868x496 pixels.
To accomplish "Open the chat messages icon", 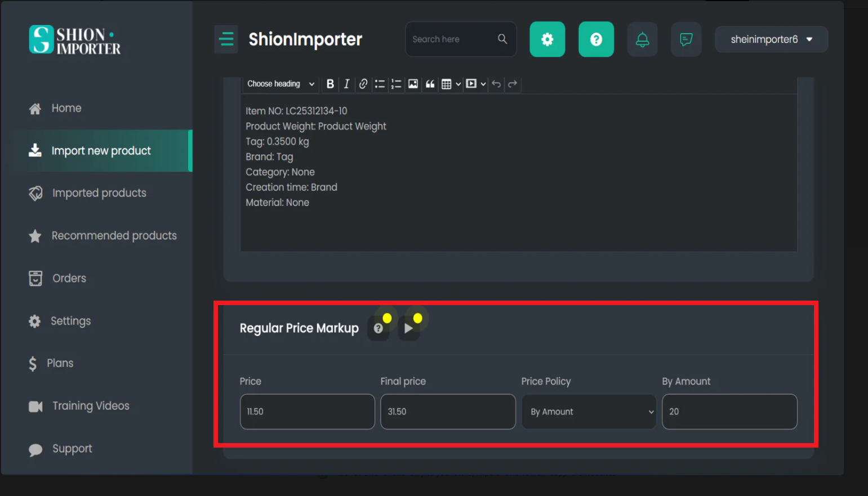I will click(x=686, y=39).
